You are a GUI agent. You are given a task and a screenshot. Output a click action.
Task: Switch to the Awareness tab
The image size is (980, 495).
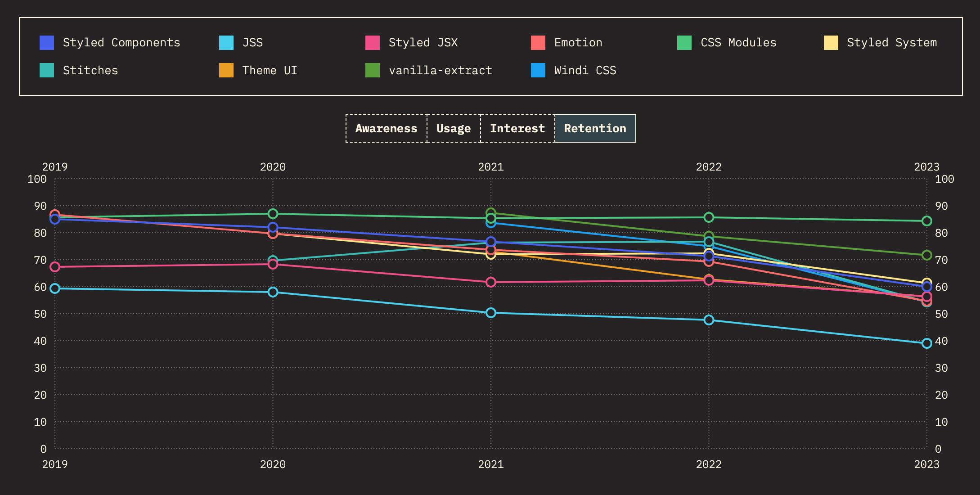point(386,128)
